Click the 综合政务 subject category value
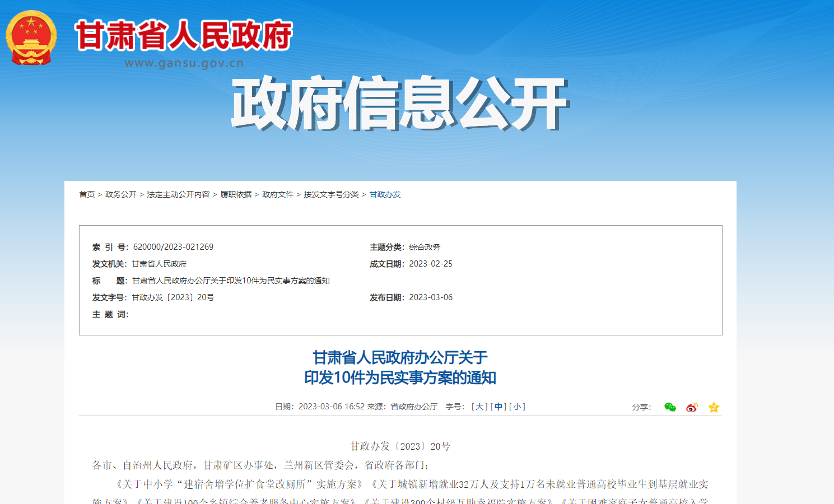834x504 pixels. click(x=425, y=247)
